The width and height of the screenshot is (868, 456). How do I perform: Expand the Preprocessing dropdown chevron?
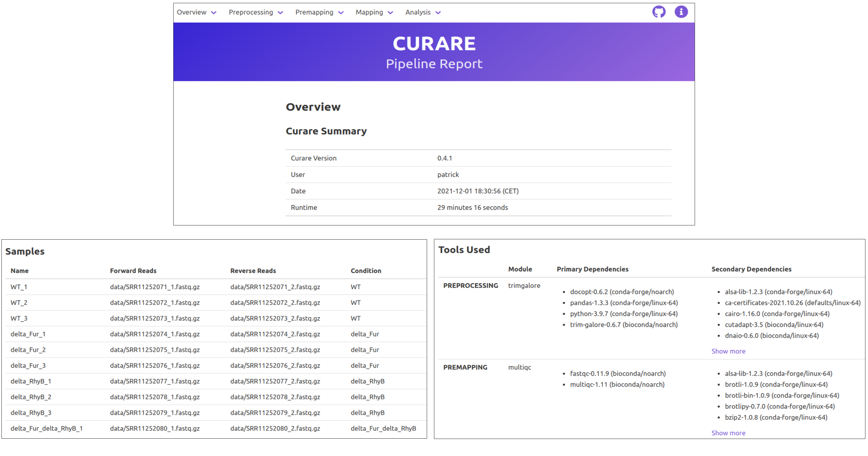(280, 12)
